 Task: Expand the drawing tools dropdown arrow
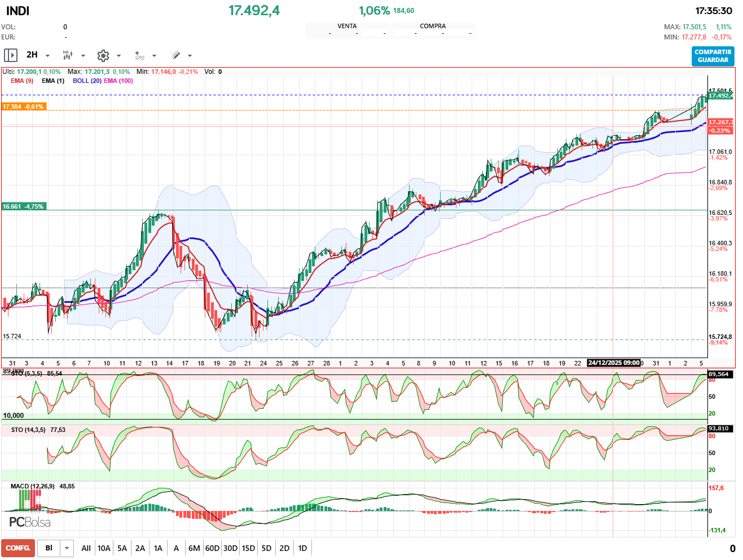tap(190, 56)
